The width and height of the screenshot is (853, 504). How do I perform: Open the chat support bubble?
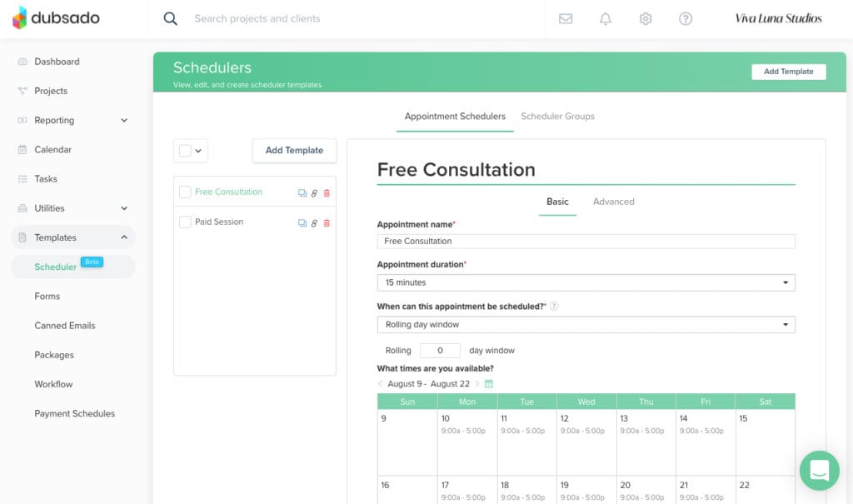pyautogui.click(x=820, y=470)
